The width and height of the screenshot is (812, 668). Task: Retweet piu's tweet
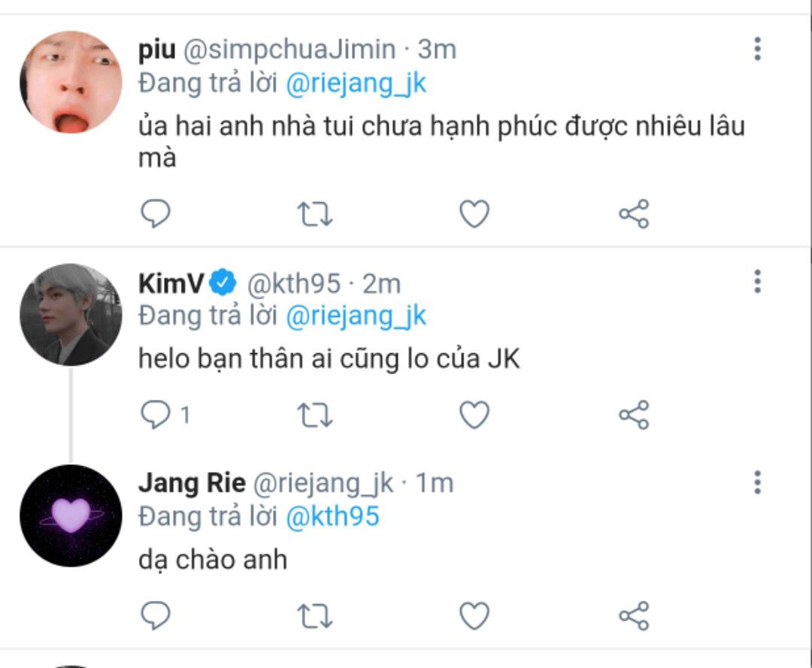point(316,214)
